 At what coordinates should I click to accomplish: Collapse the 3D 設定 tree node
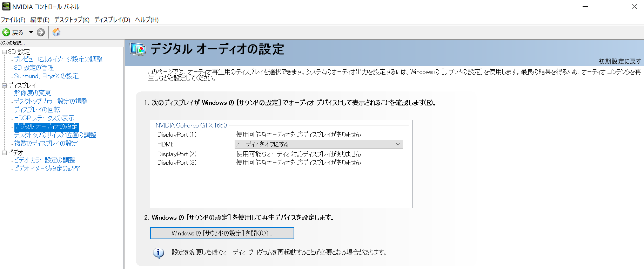[x=5, y=52]
